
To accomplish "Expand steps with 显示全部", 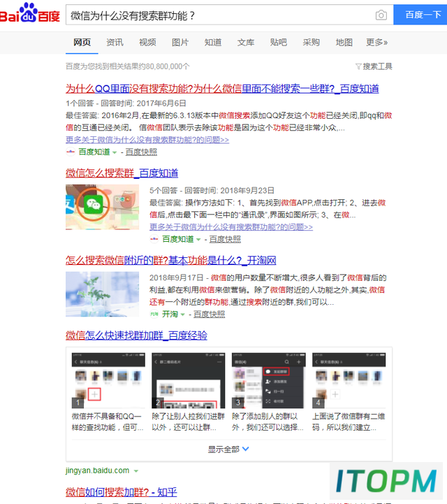I will [x=228, y=449].
